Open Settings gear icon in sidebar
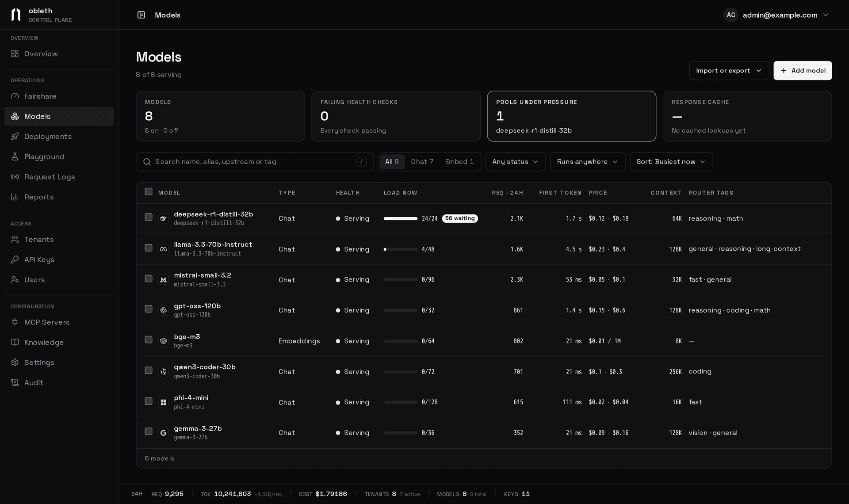Image resolution: width=849 pixels, height=504 pixels. click(15, 363)
